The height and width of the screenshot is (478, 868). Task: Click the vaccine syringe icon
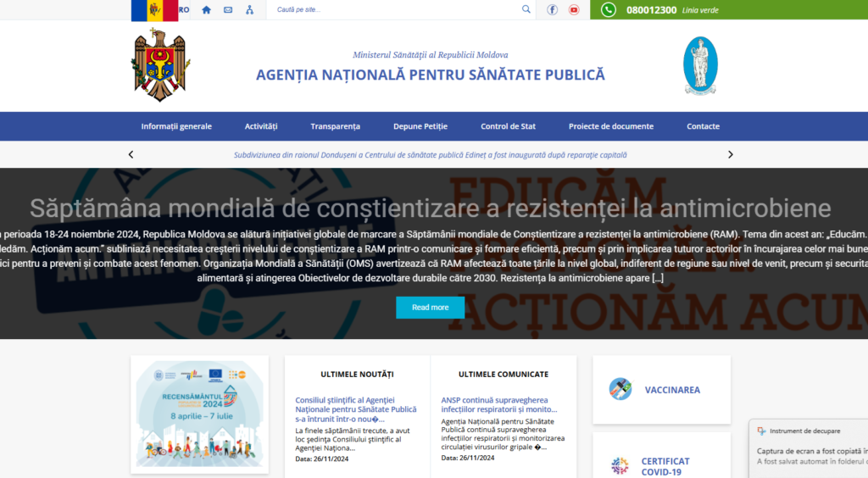(620, 389)
